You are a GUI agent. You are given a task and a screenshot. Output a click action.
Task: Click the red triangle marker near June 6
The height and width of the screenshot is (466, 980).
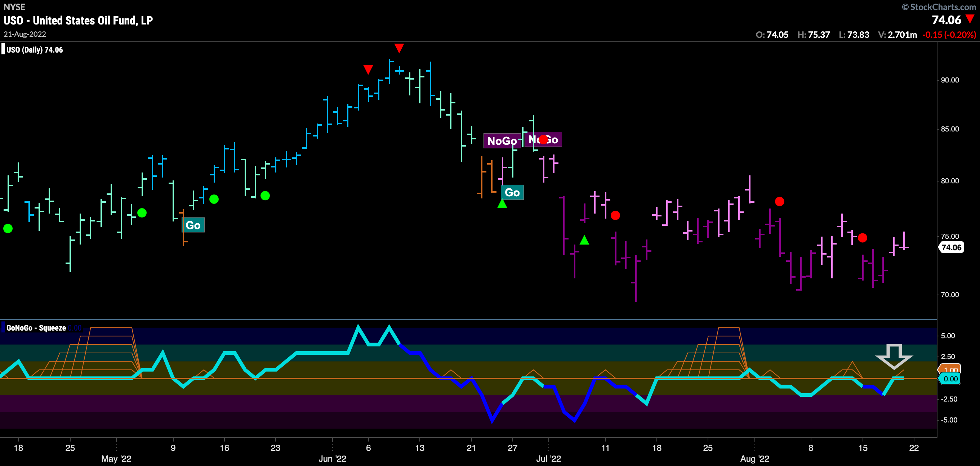coord(368,70)
